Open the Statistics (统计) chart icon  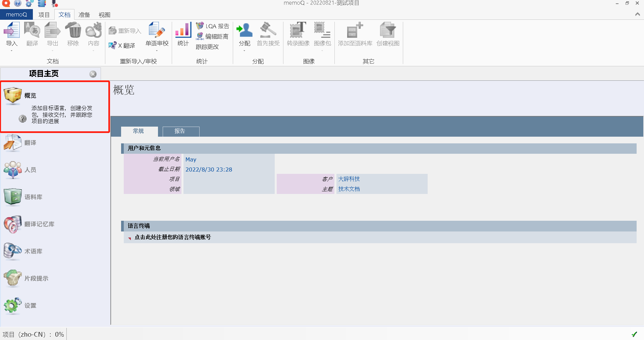183,30
